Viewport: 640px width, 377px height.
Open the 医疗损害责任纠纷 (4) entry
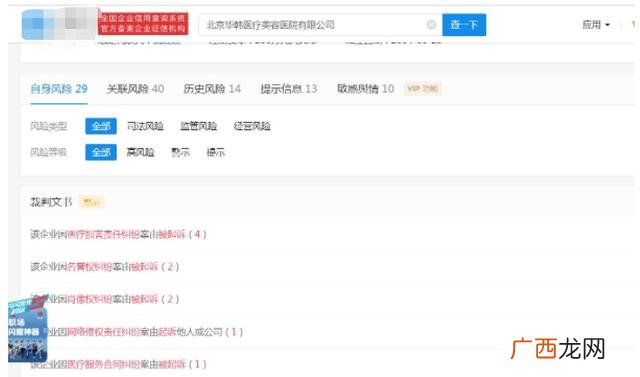[x=118, y=234]
